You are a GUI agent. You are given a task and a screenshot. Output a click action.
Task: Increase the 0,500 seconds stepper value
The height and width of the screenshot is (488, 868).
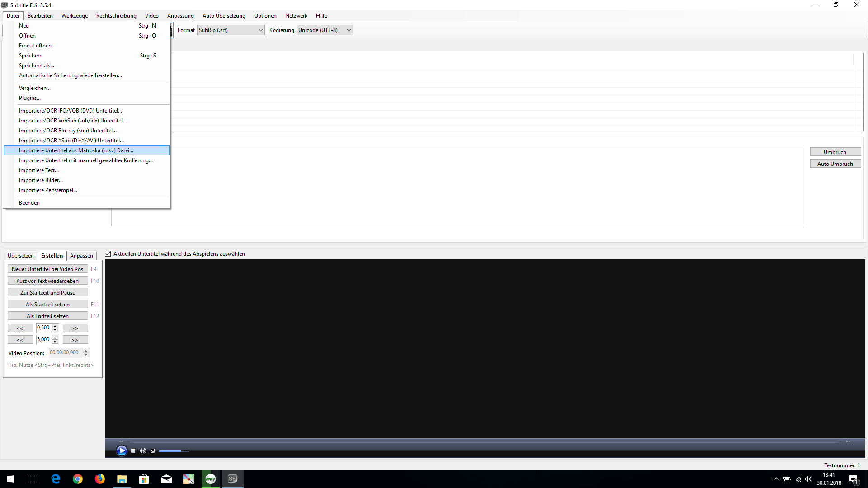click(55, 326)
